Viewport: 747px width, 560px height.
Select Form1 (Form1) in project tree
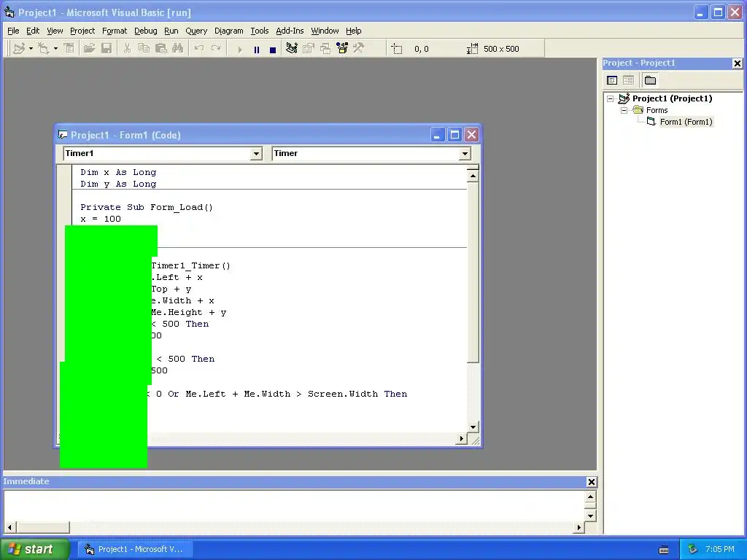click(x=686, y=122)
